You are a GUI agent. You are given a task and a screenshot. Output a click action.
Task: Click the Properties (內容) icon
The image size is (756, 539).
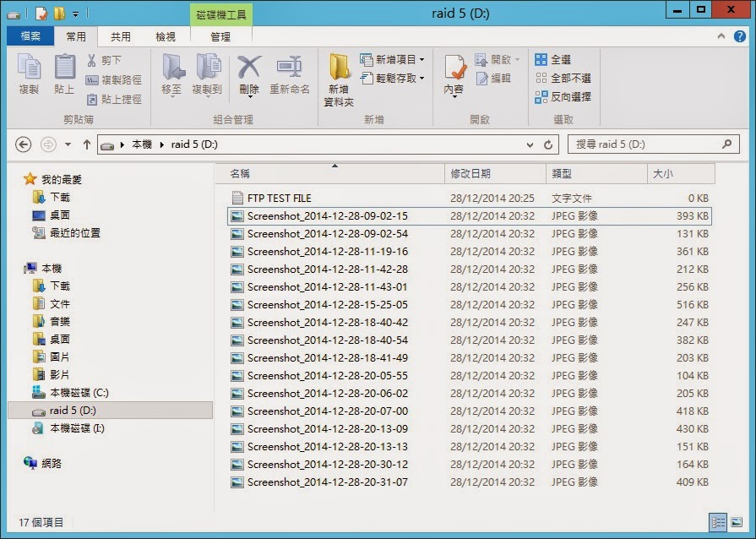coord(454,68)
